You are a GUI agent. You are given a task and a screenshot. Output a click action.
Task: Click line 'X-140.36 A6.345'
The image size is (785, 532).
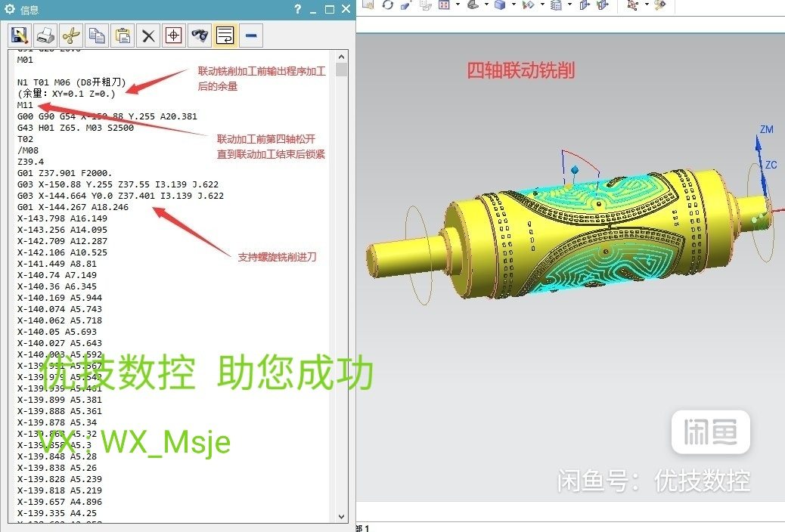point(57,286)
